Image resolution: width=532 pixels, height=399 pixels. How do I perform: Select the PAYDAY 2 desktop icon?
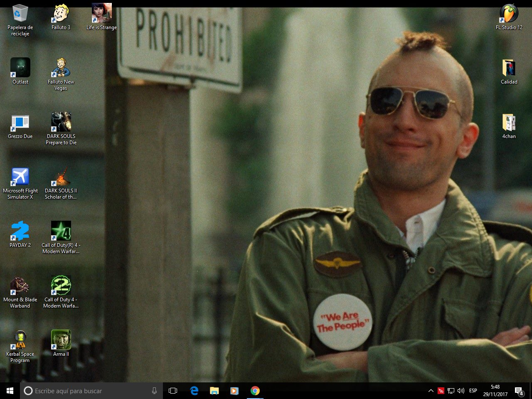20,234
